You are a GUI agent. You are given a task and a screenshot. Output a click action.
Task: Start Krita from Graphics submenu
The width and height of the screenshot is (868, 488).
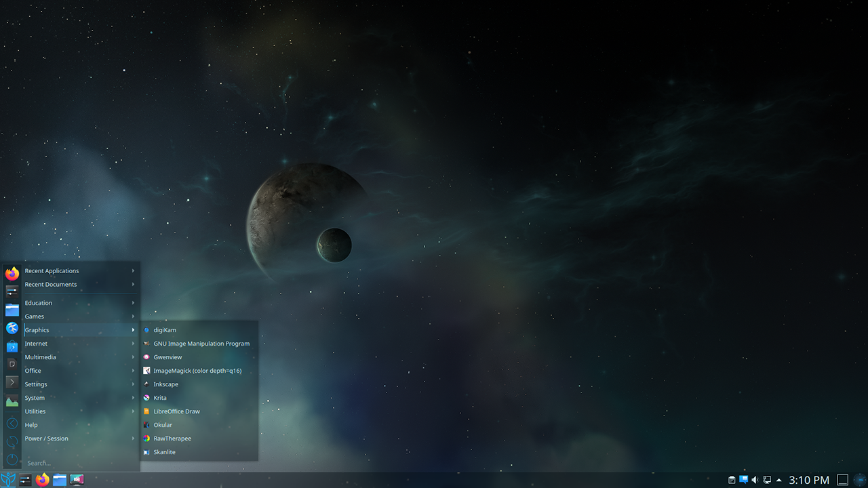coord(199,398)
